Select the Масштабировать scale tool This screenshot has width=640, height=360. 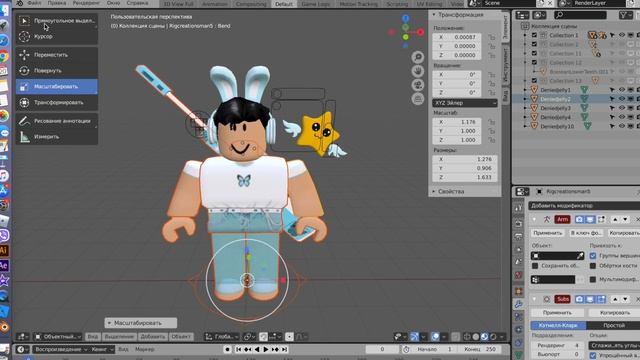[x=57, y=87]
